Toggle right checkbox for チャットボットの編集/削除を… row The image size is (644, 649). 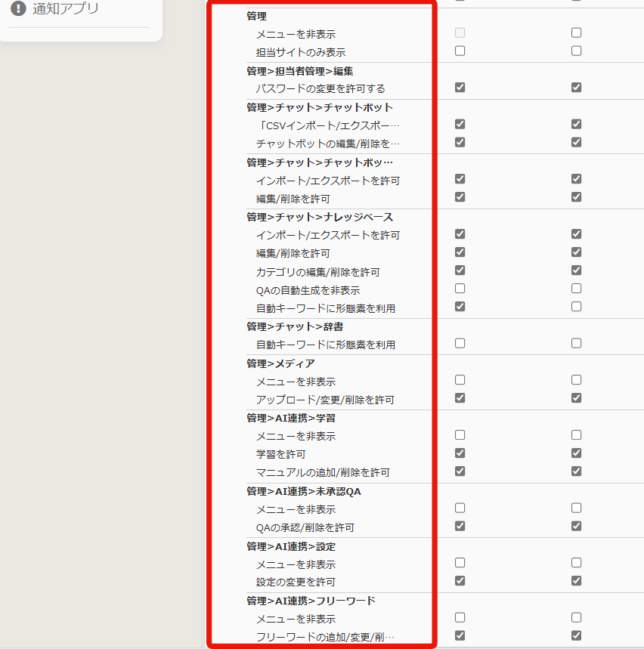tap(576, 142)
